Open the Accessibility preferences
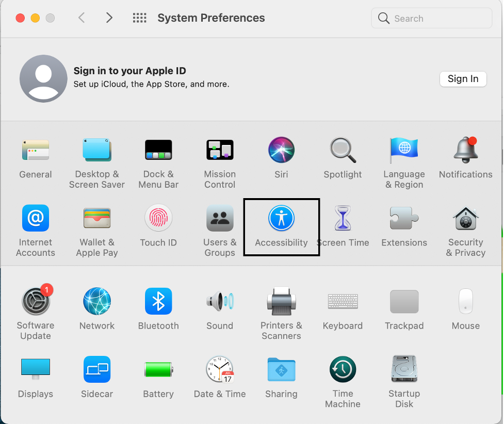 [x=281, y=227]
